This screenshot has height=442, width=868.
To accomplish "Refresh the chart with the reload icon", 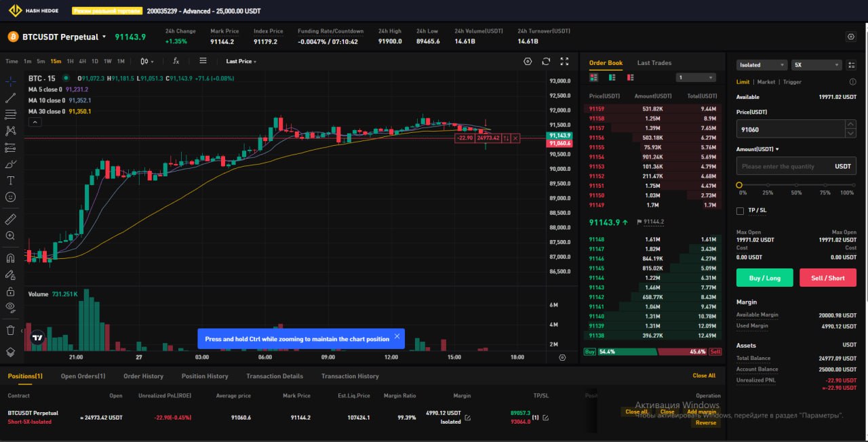I will point(546,62).
